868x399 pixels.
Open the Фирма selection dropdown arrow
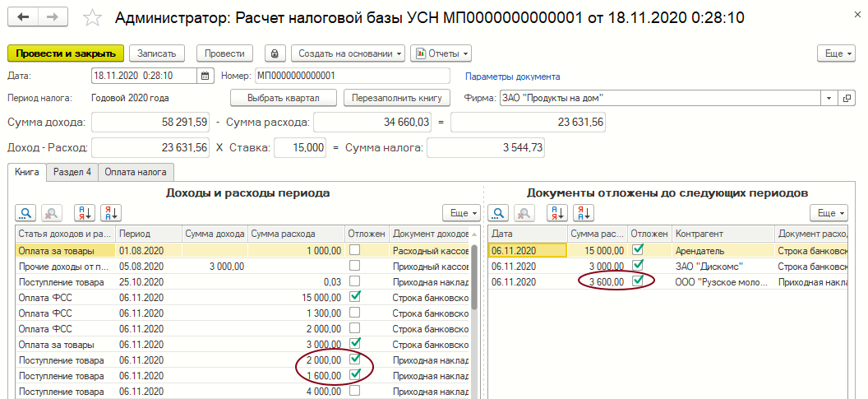coord(829,98)
